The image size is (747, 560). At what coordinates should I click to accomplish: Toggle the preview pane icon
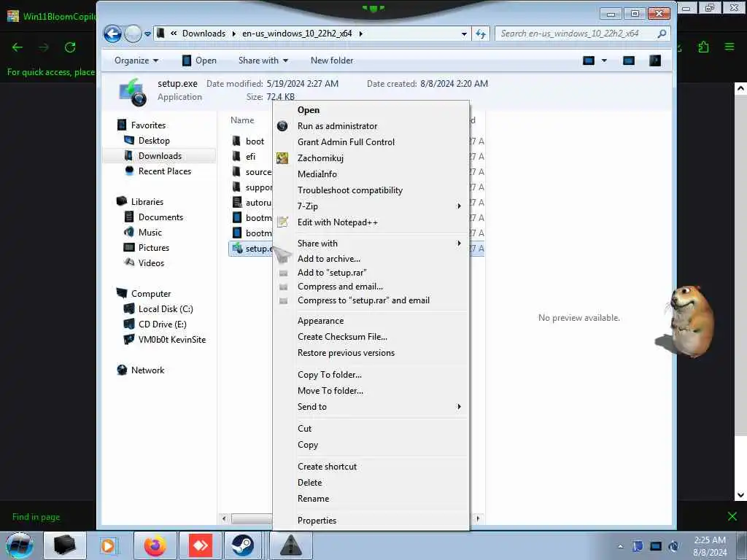click(x=629, y=61)
